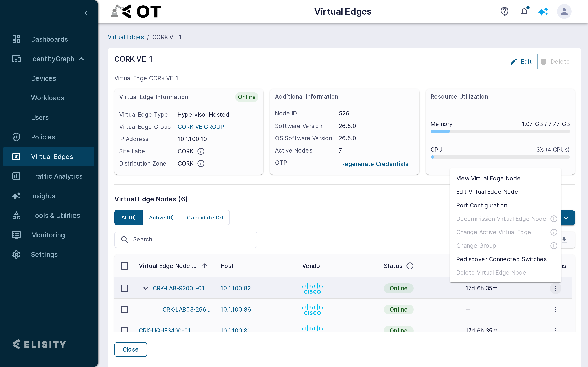
Task: Click the AI sparkle icon in header
Action: 543,11
